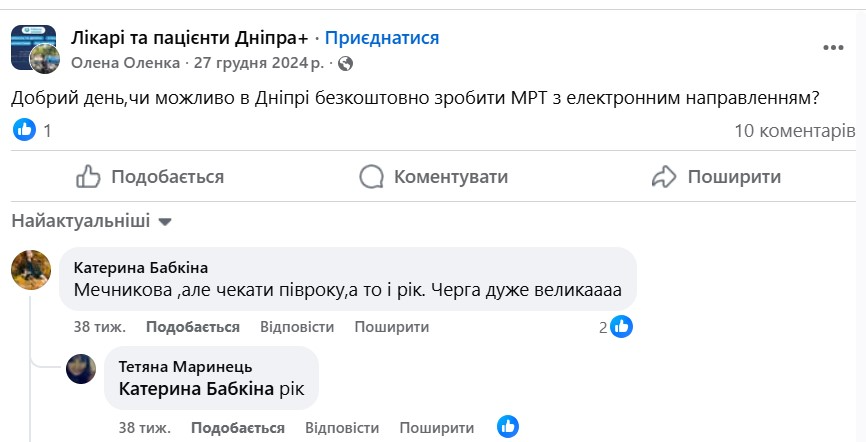Click the blue like reaction beside count 1
Screen dimensions: 866x442
point(25,130)
